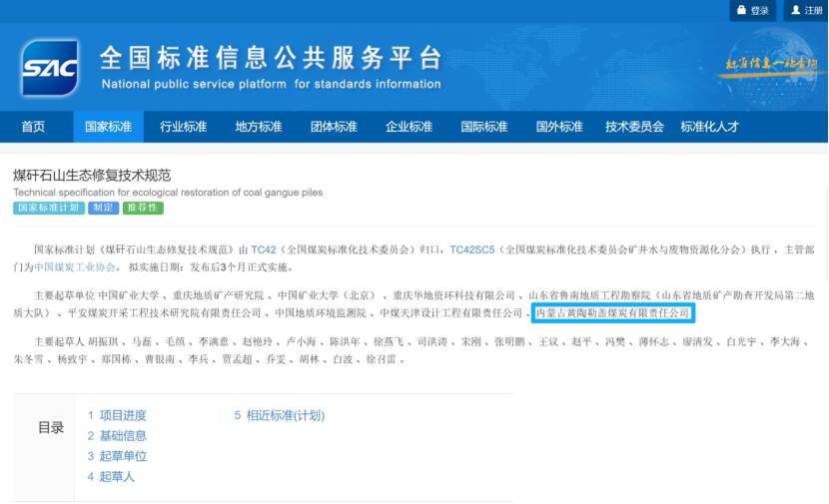Click the user icon beside 注册
The image size is (829, 504).
click(795, 10)
